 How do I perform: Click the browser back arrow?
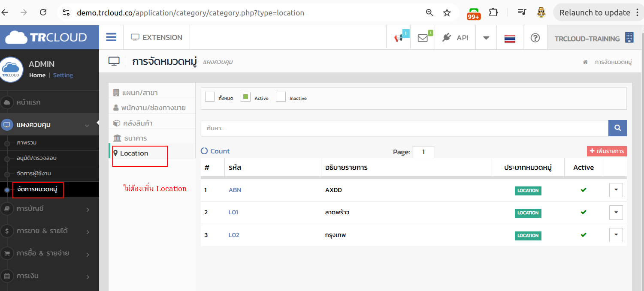tap(5, 12)
